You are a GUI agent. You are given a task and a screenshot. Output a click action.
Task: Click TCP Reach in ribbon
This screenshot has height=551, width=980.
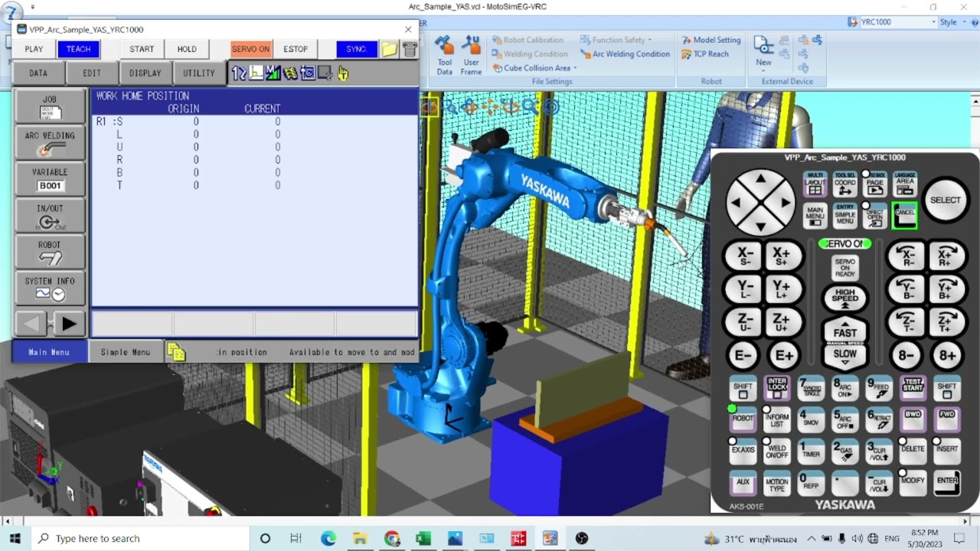point(704,54)
